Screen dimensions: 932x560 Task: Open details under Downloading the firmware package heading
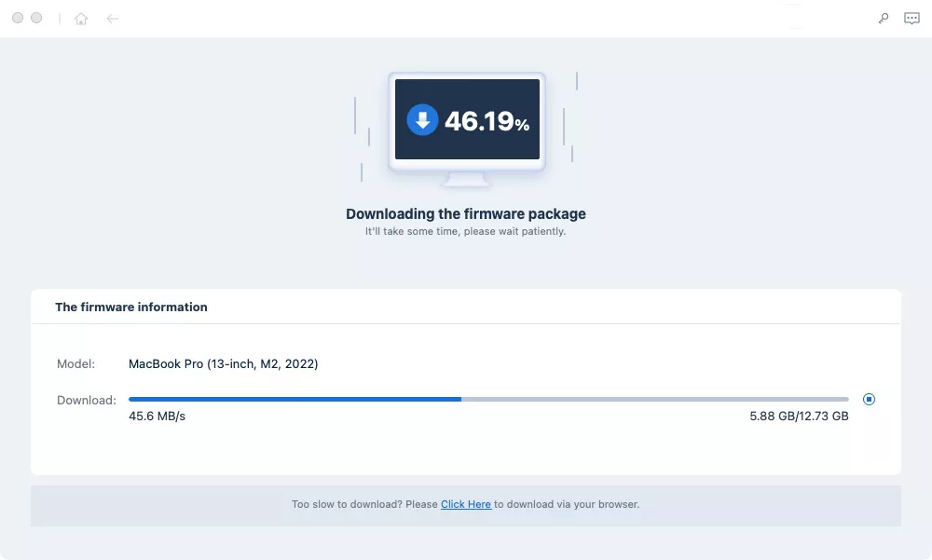(x=466, y=213)
